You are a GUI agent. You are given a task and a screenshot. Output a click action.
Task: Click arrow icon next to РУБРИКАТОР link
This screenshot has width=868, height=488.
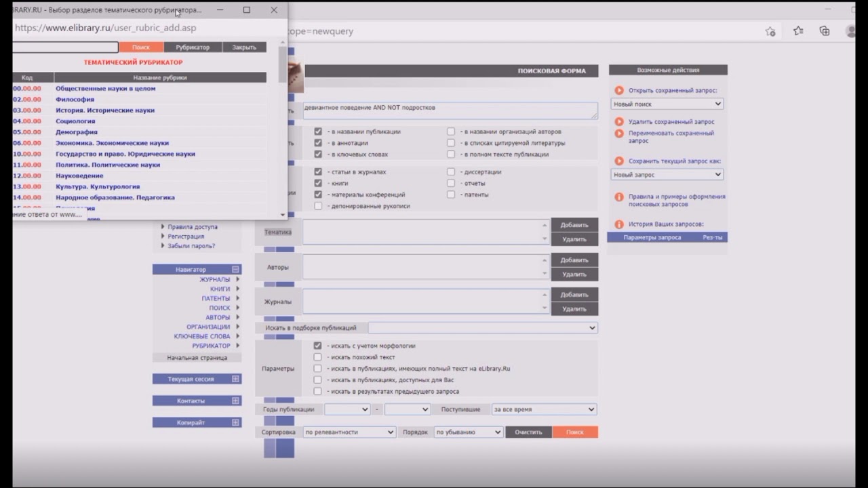[x=237, y=346]
